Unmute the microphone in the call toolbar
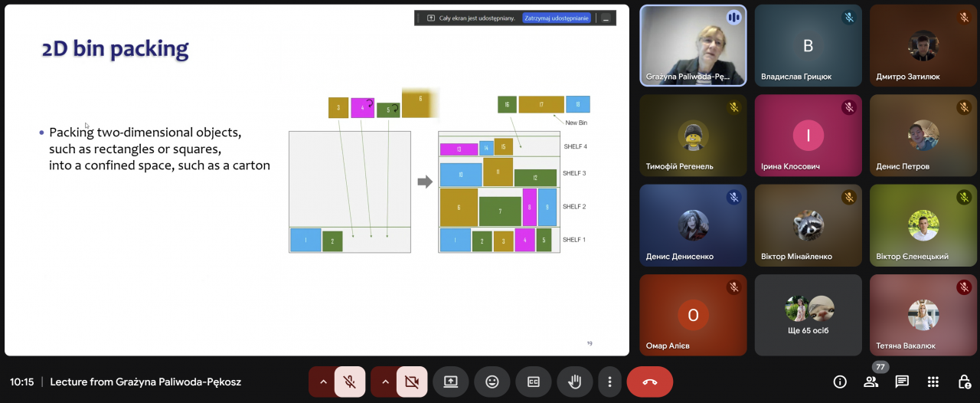 coord(350,382)
